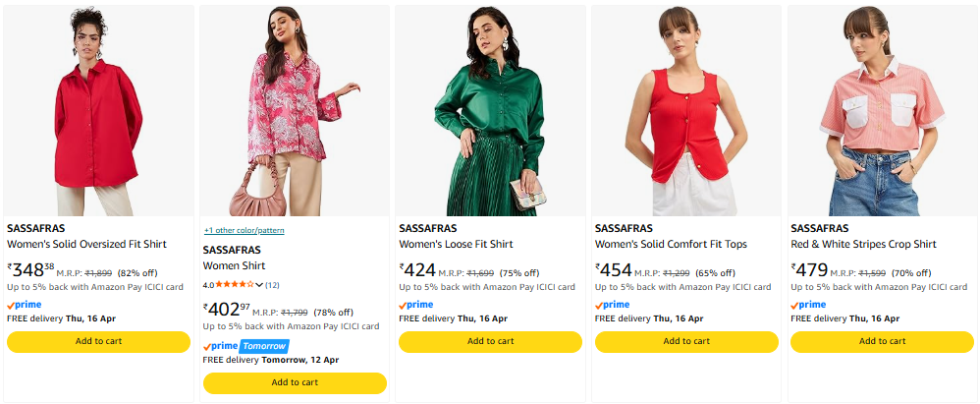Image resolution: width=980 pixels, height=404 pixels.
Task: Open the "+1 other color/pattern" link
Action: coord(245,230)
